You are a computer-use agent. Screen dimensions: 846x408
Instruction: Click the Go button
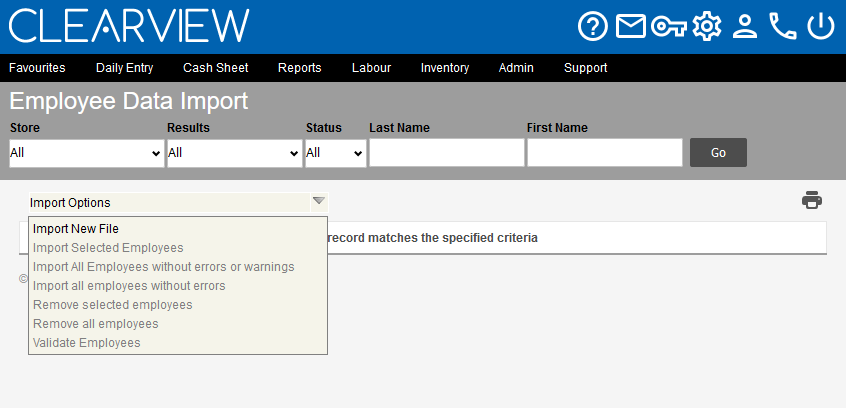pos(718,153)
